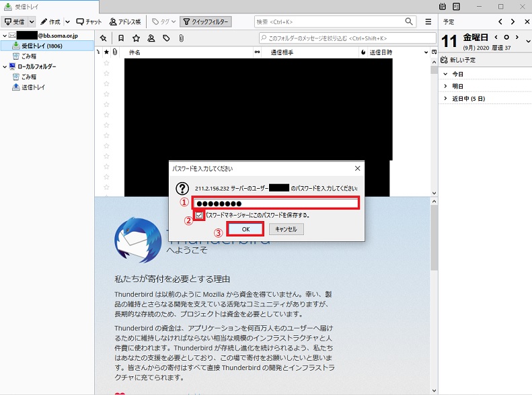Close the 予定 (Today) pane

click(527, 21)
